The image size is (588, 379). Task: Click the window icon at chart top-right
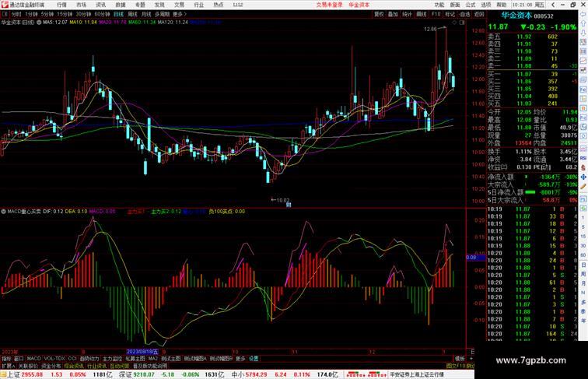tap(462, 23)
